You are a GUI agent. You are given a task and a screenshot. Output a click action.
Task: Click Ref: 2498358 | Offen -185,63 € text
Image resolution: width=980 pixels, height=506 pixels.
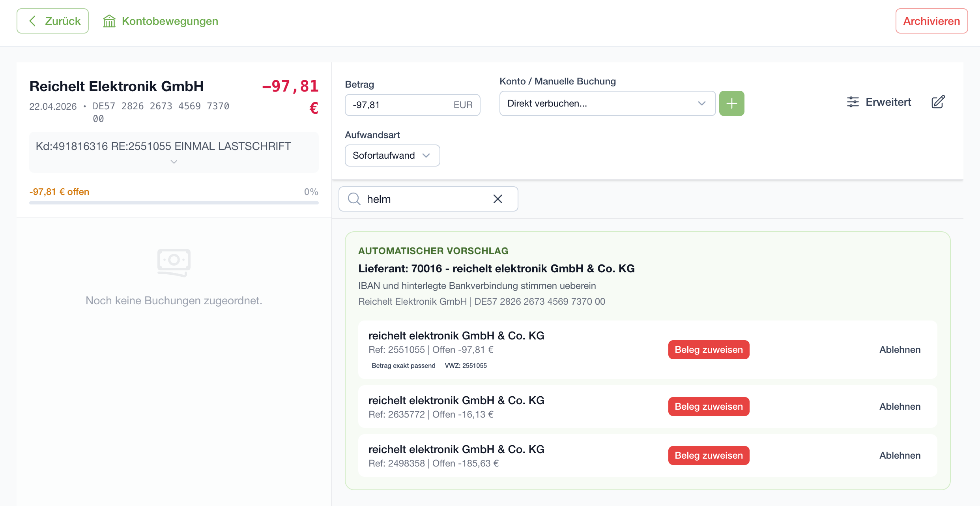(434, 463)
